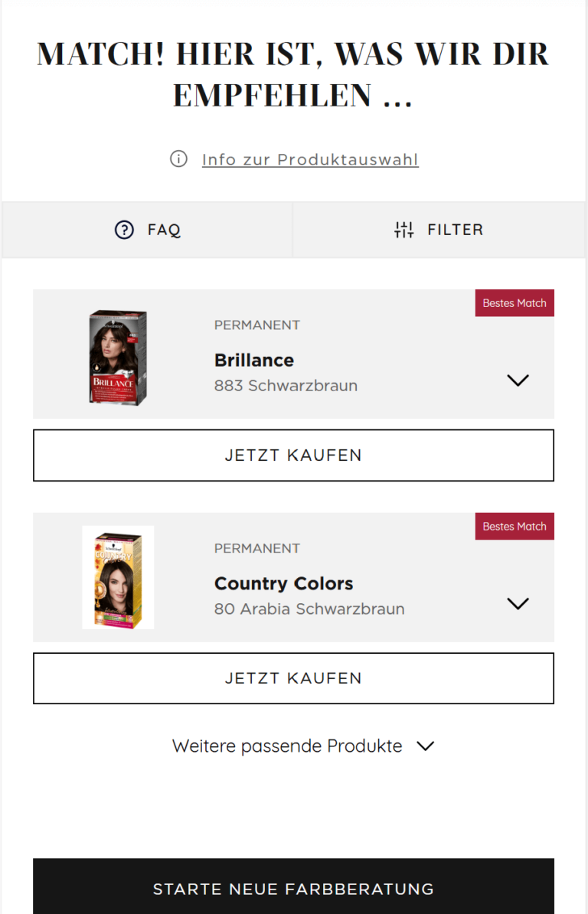Expand details for Brillance 883 Schwarzbraun
The image size is (588, 914).
(518, 380)
